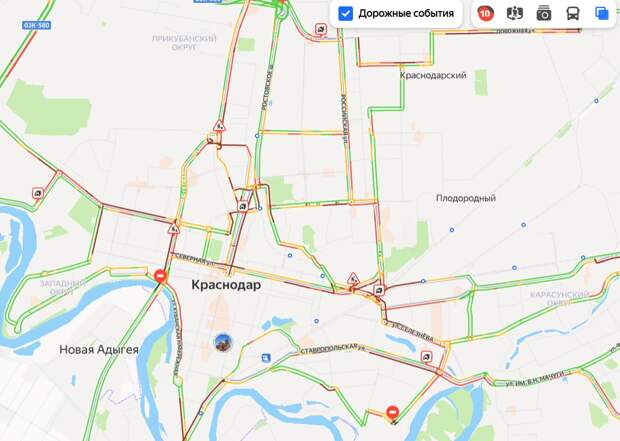Open the accident marker beside the river's western bend
The image size is (620, 441).
point(38,193)
